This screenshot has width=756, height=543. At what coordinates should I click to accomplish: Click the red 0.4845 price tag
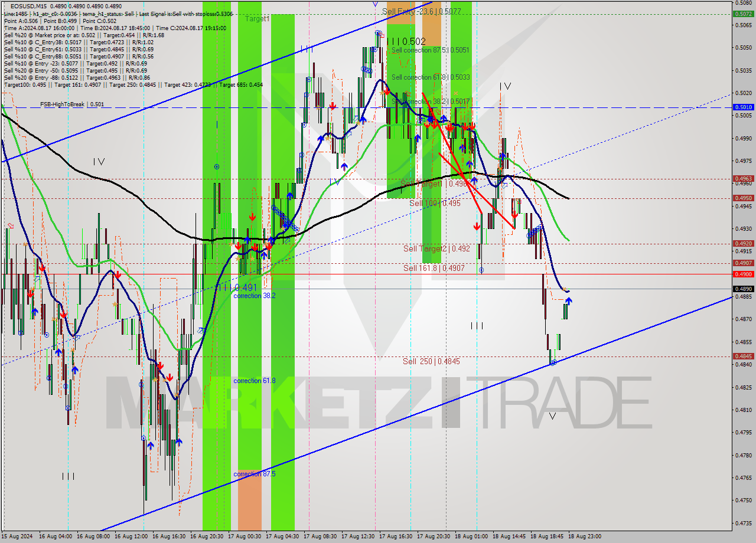click(742, 356)
